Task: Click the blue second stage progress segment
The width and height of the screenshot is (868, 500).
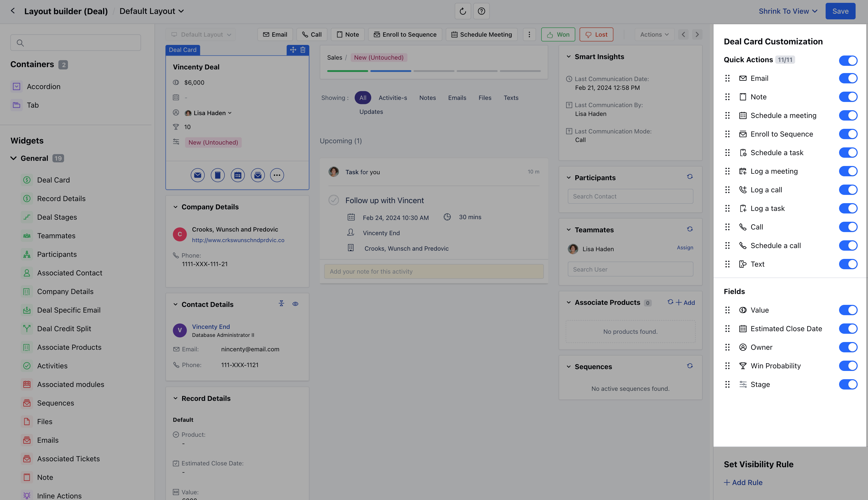Action: (390, 71)
